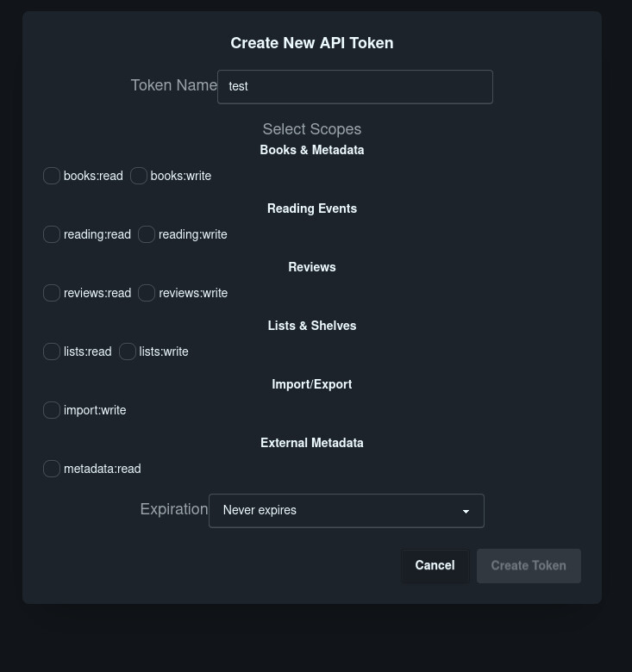Click the Books & Metadata section heading
Screen dimensions: 632x672
click(311, 150)
